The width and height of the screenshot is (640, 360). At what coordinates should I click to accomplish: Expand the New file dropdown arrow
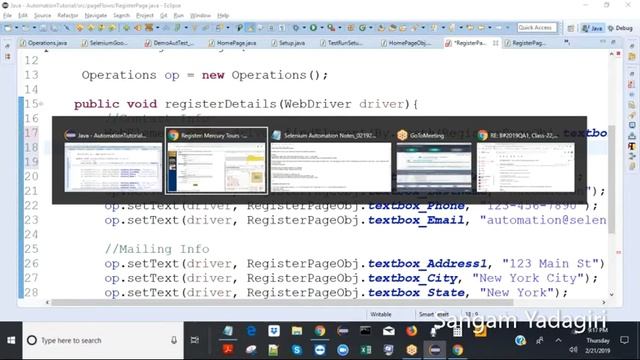pos(16,28)
